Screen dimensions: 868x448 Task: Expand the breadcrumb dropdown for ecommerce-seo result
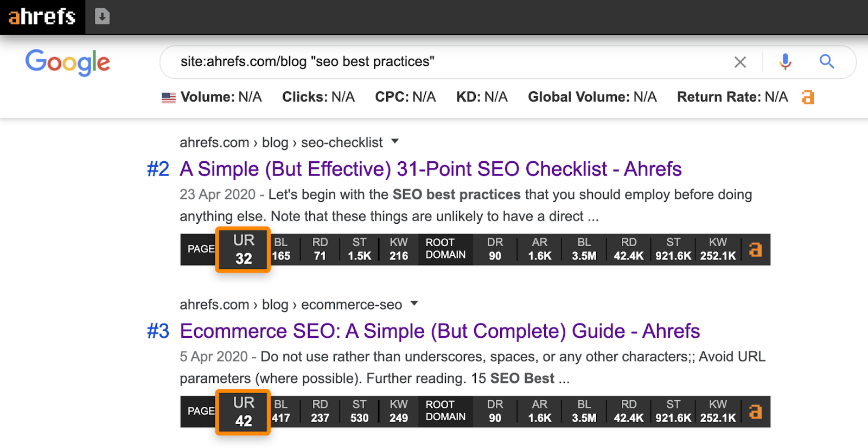point(414,305)
